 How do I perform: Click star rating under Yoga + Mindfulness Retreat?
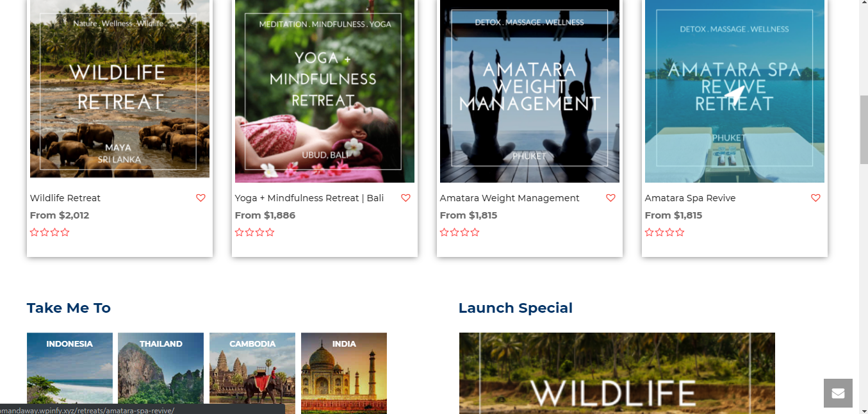(x=255, y=233)
